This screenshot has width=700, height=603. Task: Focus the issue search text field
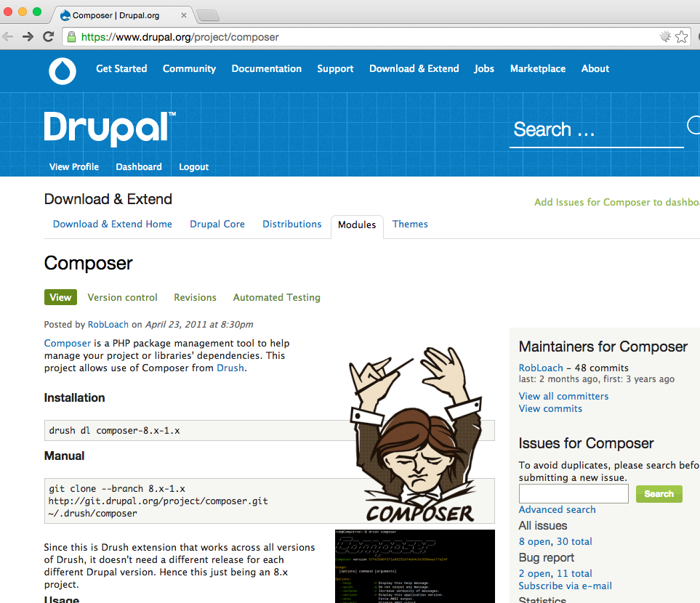click(574, 493)
